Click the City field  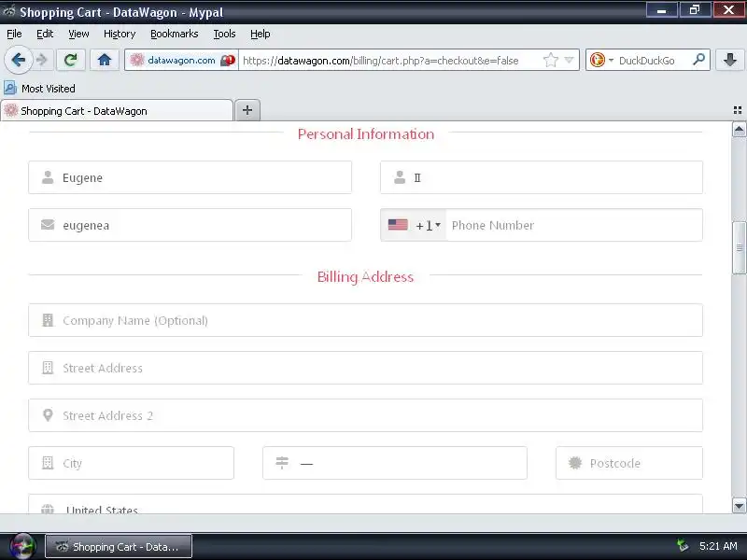pos(131,463)
